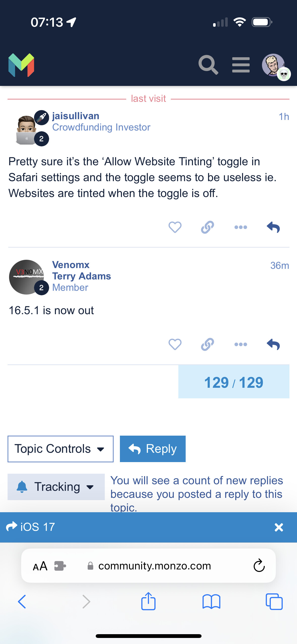Show more actions on jaisullivan's post
Image resolution: width=297 pixels, height=644 pixels.
241,227
